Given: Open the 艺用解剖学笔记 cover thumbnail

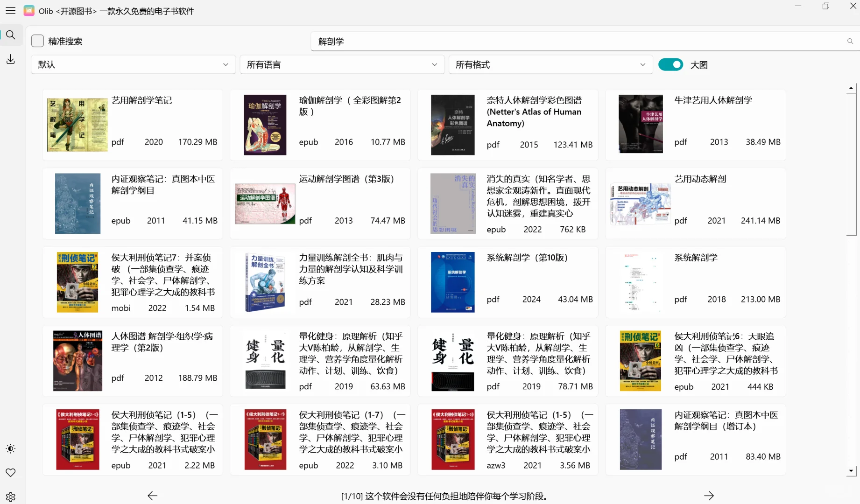Looking at the screenshot, I should 77,125.
